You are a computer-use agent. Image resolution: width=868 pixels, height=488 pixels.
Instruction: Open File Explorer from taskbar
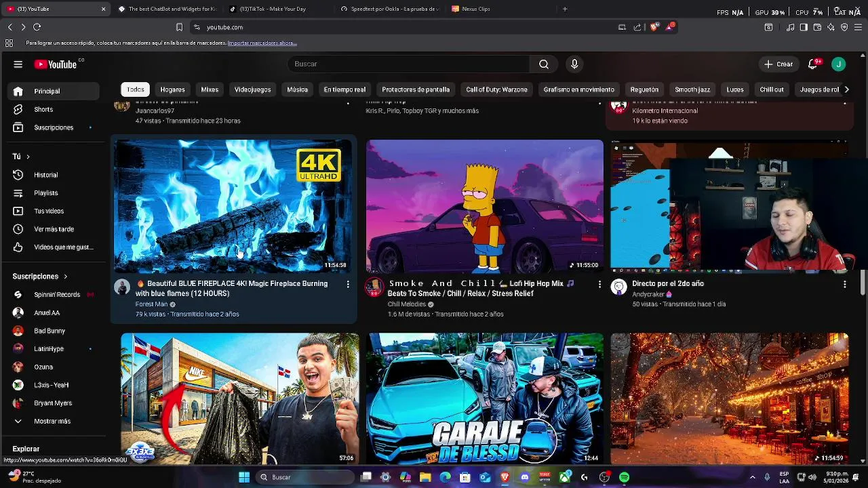click(425, 477)
